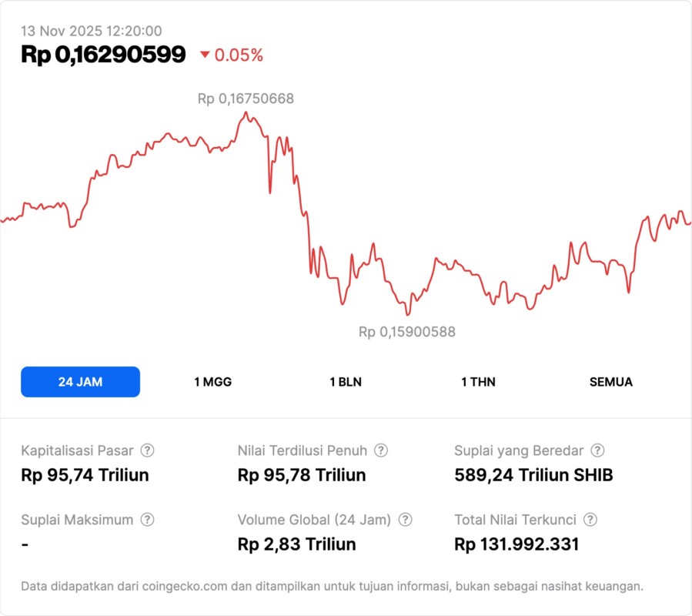Click help icon beside Total Nilai Terkunci

pyautogui.click(x=590, y=520)
